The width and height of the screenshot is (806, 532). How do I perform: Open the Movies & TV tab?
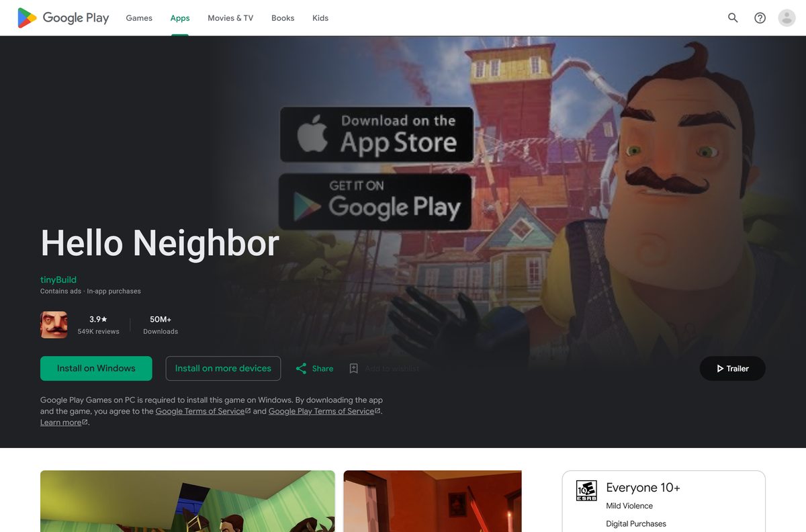click(230, 18)
